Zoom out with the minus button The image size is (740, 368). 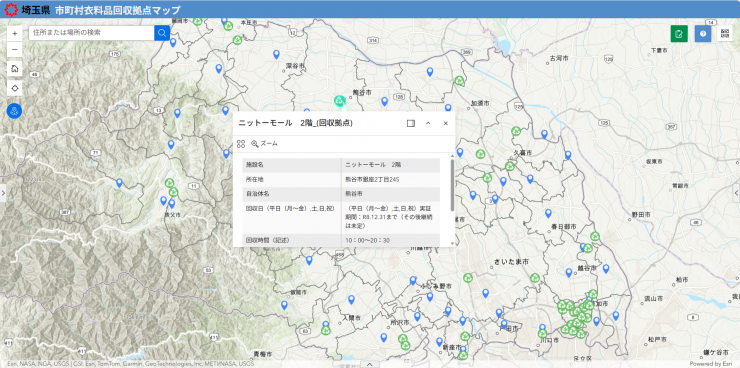tap(15, 49)
